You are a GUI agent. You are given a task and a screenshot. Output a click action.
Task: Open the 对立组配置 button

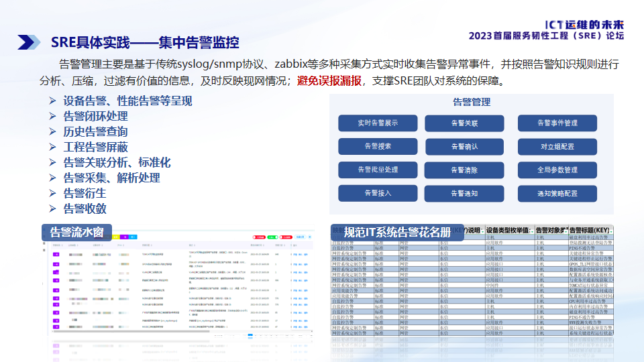[557, 147]
